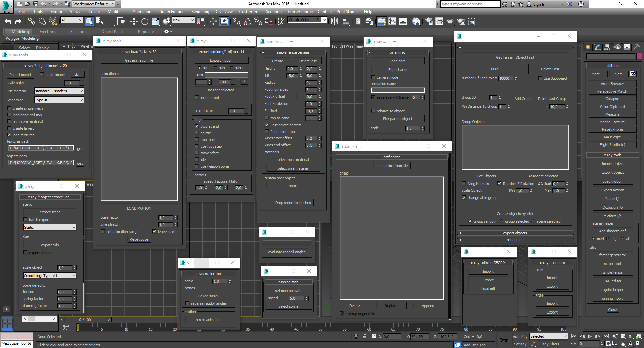Click the LOAD MOTION button

139,208
